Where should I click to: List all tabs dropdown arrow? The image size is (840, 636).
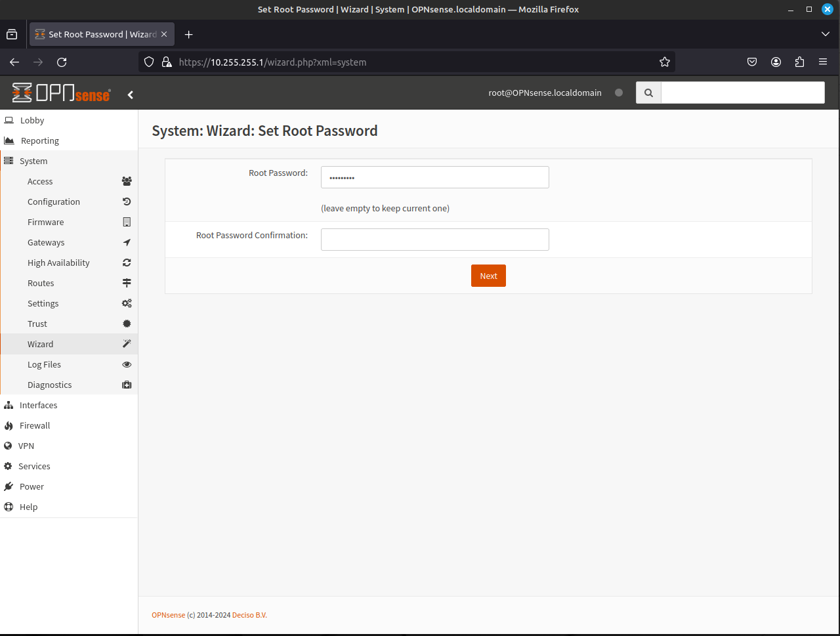[826, 34]
